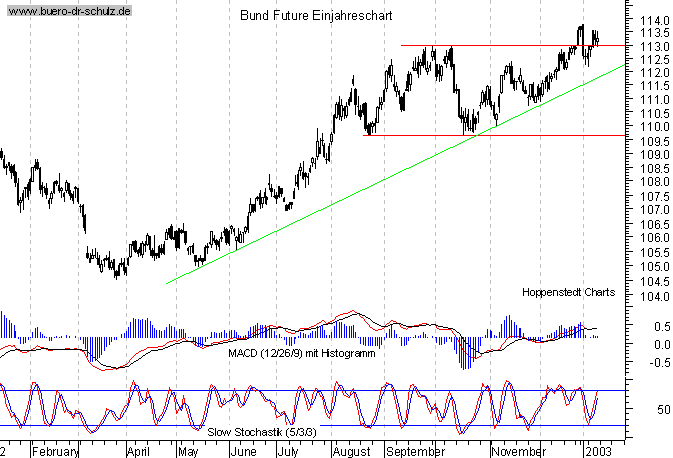The image size is (673, 458).
Task: Click the June month label
Action: pos(243,452)
